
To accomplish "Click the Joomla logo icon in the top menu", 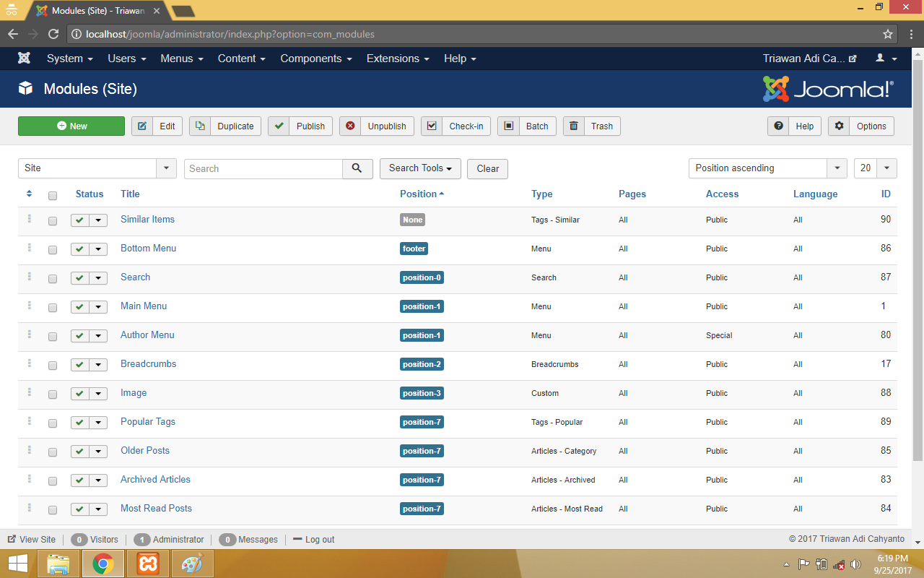I will point(24,59).
